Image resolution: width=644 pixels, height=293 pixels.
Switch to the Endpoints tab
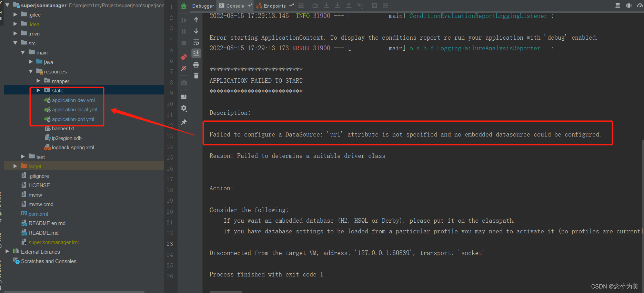[x=275, y=6]
